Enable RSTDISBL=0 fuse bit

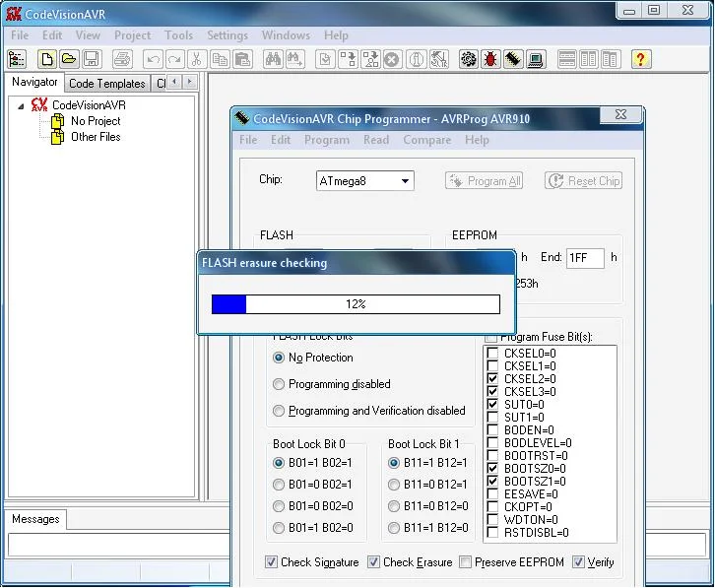(492, 532)
